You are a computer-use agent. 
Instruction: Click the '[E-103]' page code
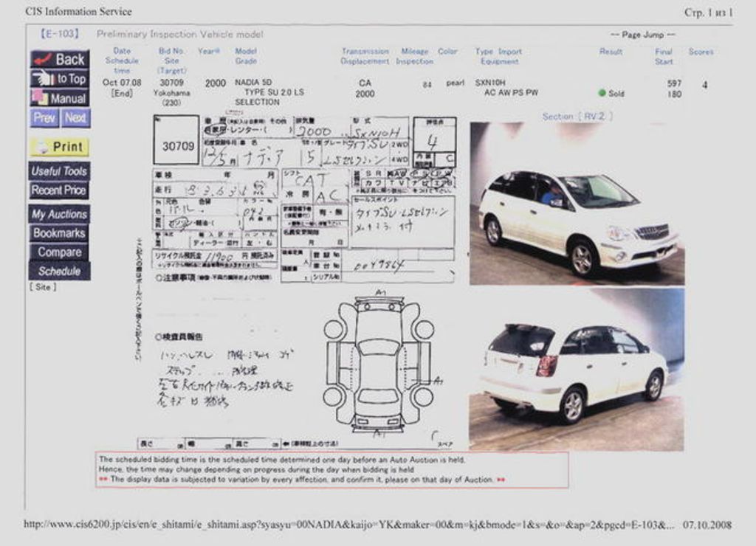coord(60,34)
